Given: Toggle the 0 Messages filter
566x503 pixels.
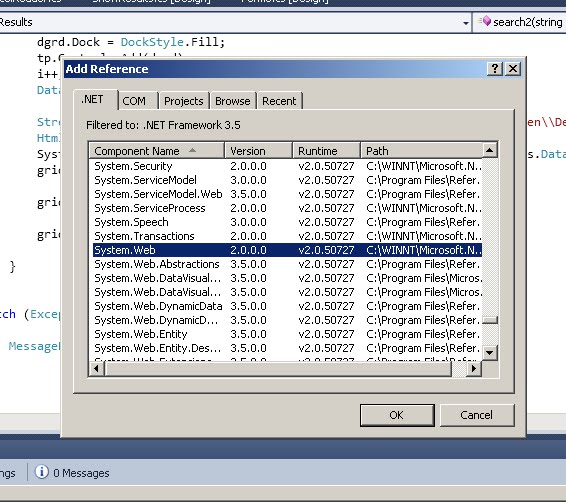Looking at the screenshot, I should click(x=72, y=473).
